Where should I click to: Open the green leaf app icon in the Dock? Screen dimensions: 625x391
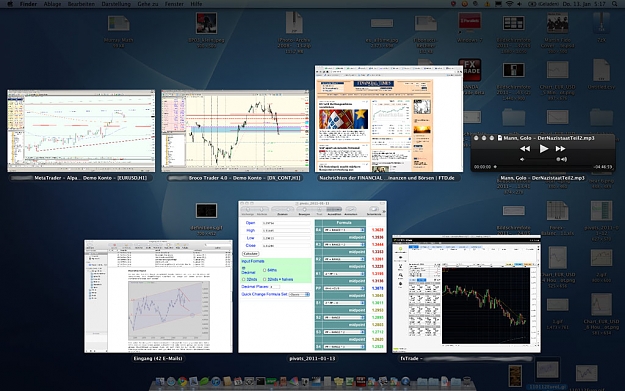pyautogui.click(x=204, y=381)
